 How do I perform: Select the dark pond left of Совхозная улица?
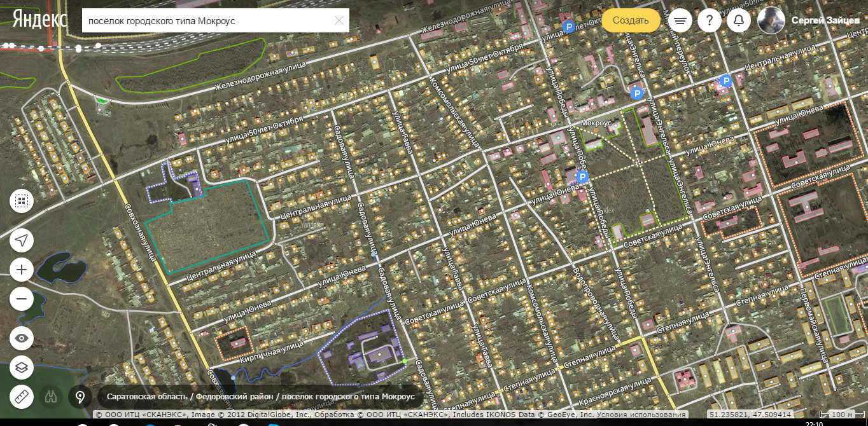coord(61,267)
